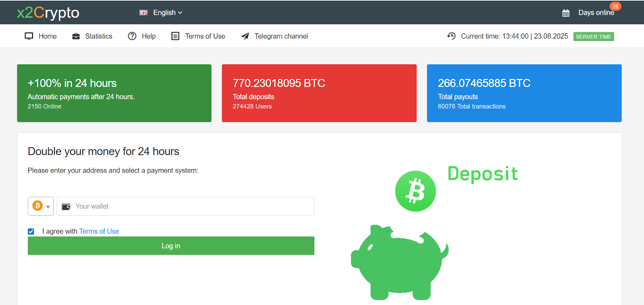Click the UK flag language icon
Viewport: 644px width, 305px height.
[144, 13]
